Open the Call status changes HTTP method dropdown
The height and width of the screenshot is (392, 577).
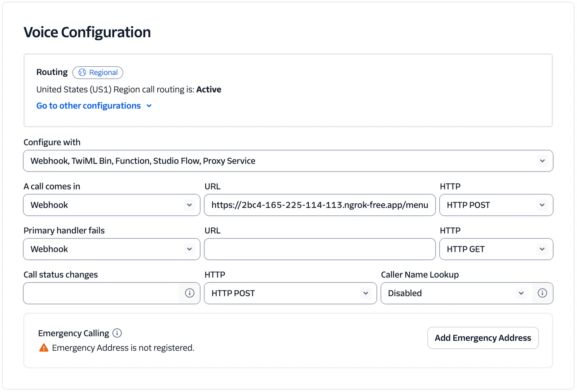click(290, 293)
